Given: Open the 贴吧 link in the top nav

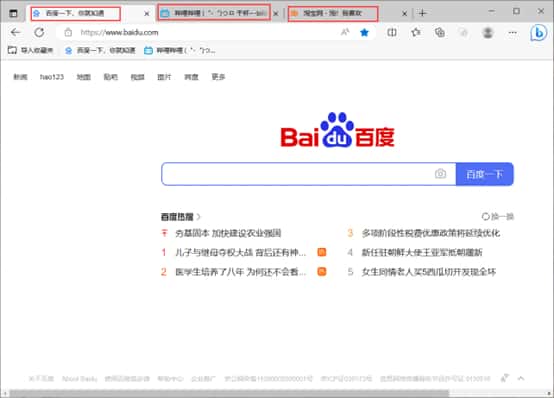Looking at the screenshot, I should 111,77.
